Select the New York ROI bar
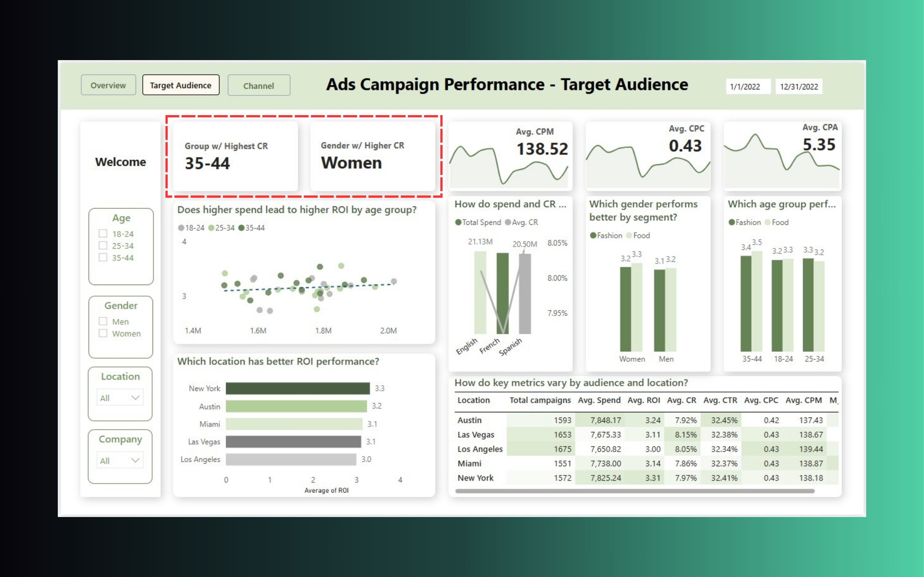The image size is (924, 577). 298,388
